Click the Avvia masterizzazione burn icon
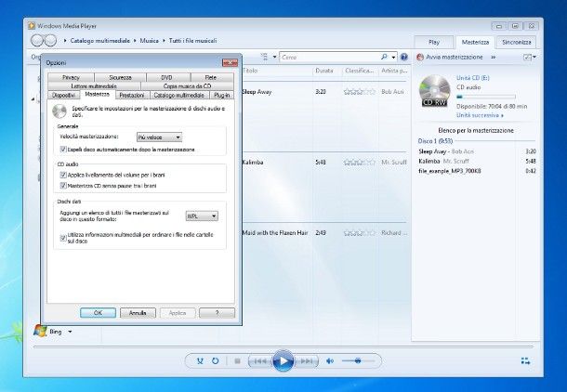 click(x=420, y=57)
